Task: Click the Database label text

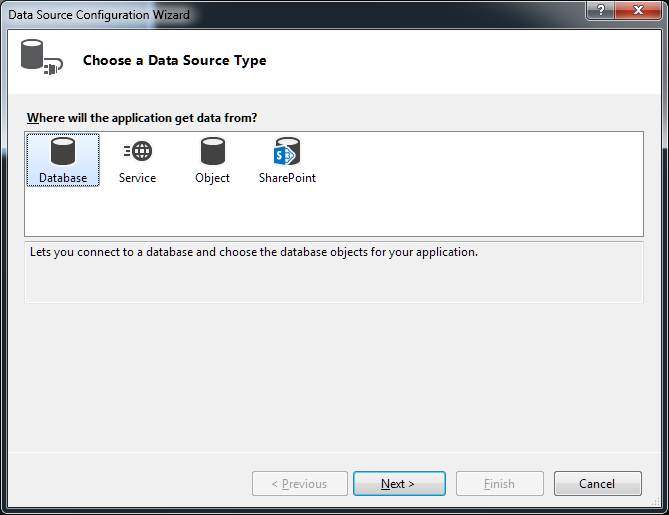Action: pos(63,178)
